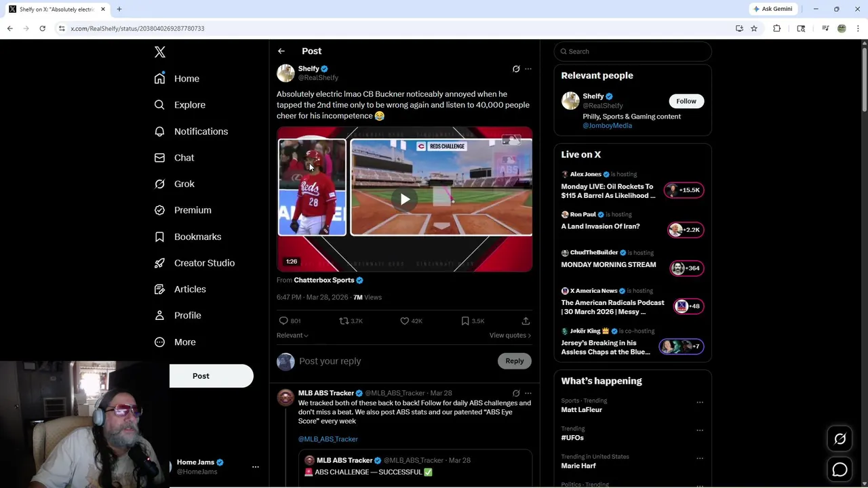Open the #UFOs trending topic
The image size is (868, 488).
tap(572, 438)
